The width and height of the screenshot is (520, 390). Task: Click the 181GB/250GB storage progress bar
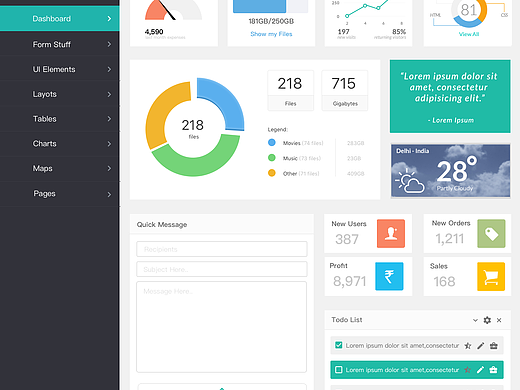(x=270, y=6)
